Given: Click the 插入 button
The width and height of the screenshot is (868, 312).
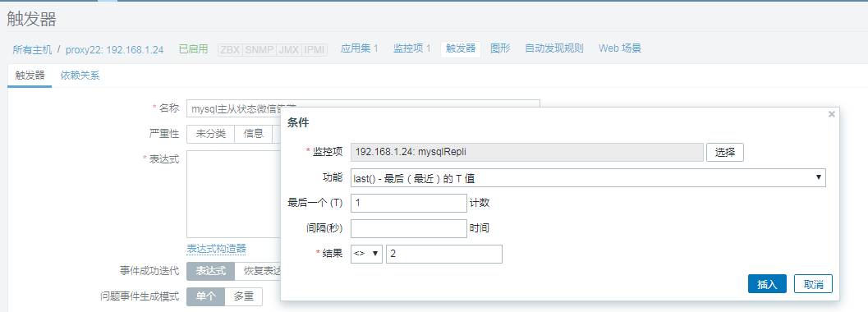Looking at the screenshot, I should pyautogui.click(x=767, y=284).
